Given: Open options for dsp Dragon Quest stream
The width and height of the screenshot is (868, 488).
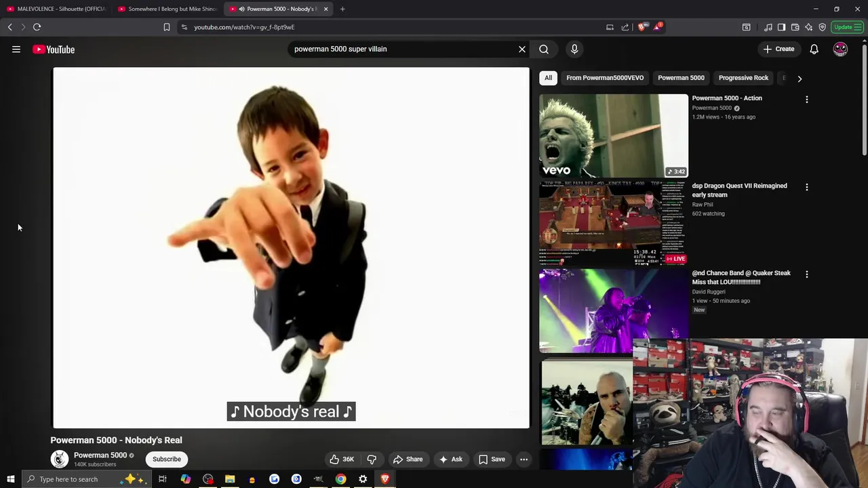Looking at the screenshot, I should [807, 186].
